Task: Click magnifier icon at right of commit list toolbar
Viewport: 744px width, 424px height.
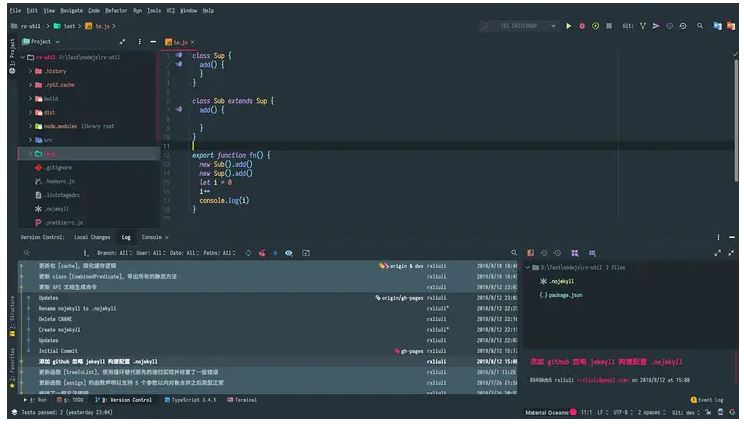Action: pos(514,253)
